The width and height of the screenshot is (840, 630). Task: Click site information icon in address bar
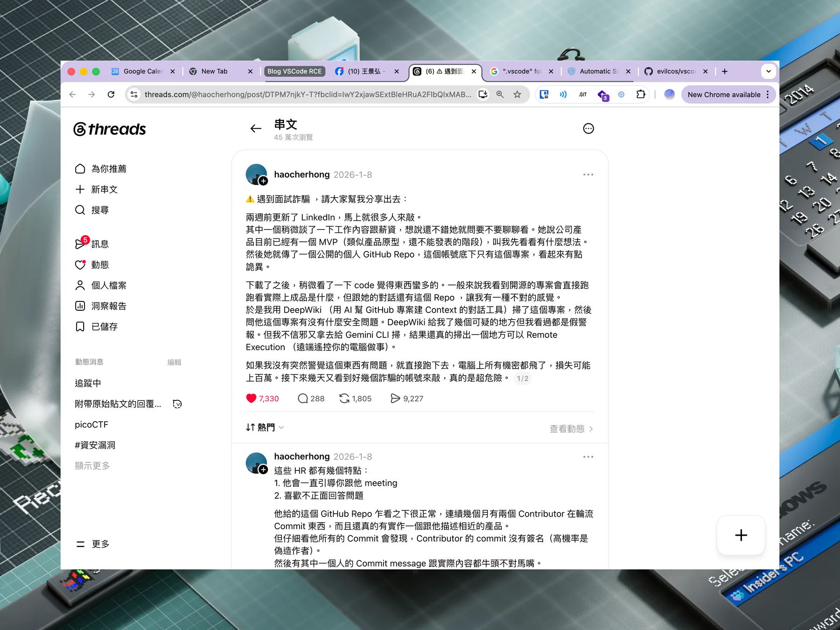pos(134,94)
